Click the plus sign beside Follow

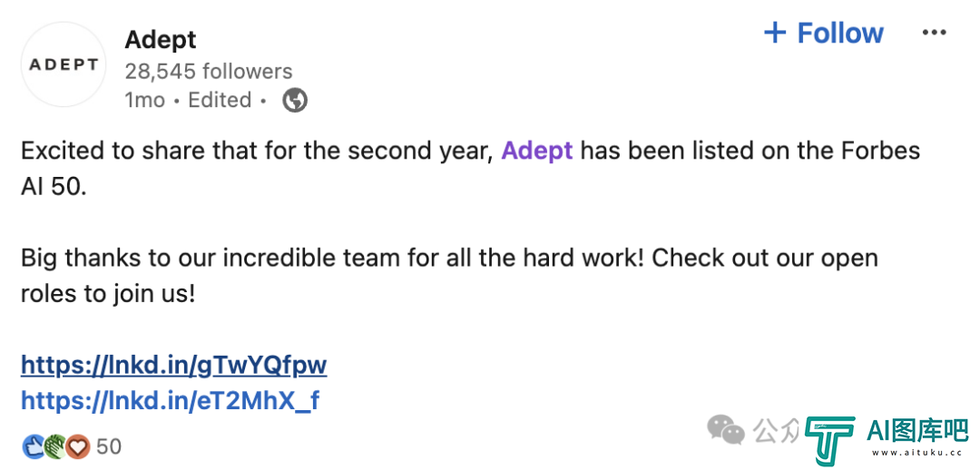pos(775,33)
